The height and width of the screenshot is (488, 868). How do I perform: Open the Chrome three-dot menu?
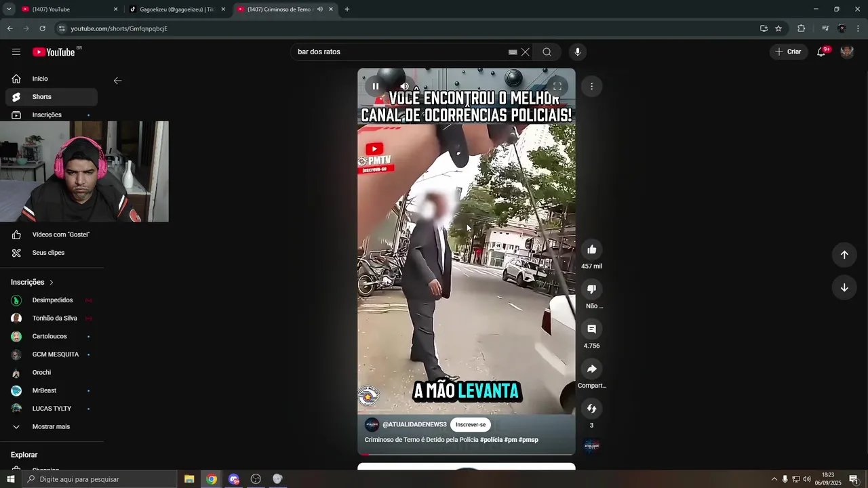(859, 28)
